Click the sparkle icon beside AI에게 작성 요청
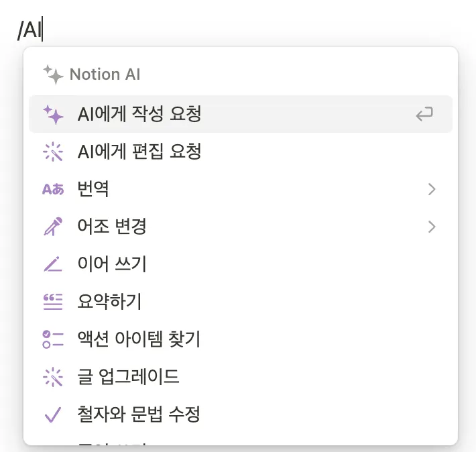The image size is (476, 452). click(x=53, y=115)
